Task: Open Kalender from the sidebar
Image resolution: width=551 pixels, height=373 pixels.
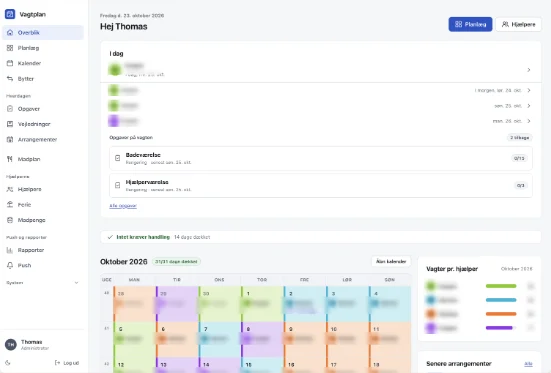Action: click(43, 63)
